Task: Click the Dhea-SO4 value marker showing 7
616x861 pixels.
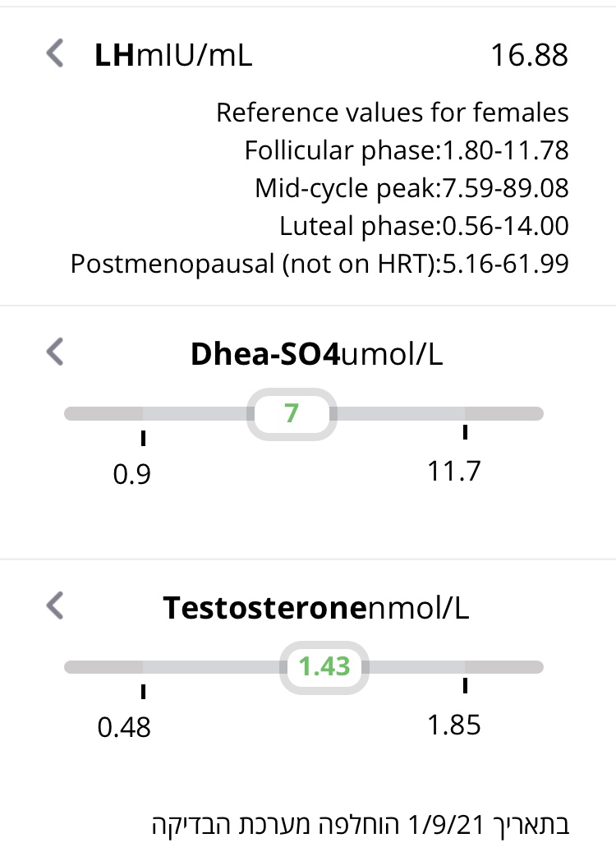Action: point(292,413)
